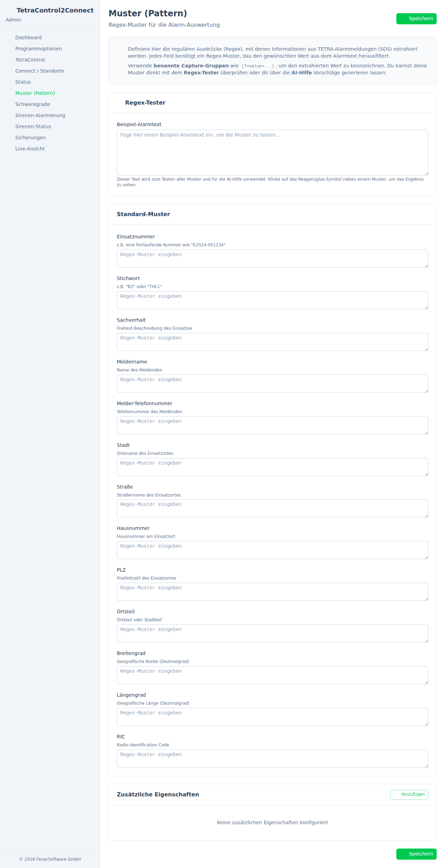Click the top Speichern button
The image size is (445, 868).
[x=416, y=19]
